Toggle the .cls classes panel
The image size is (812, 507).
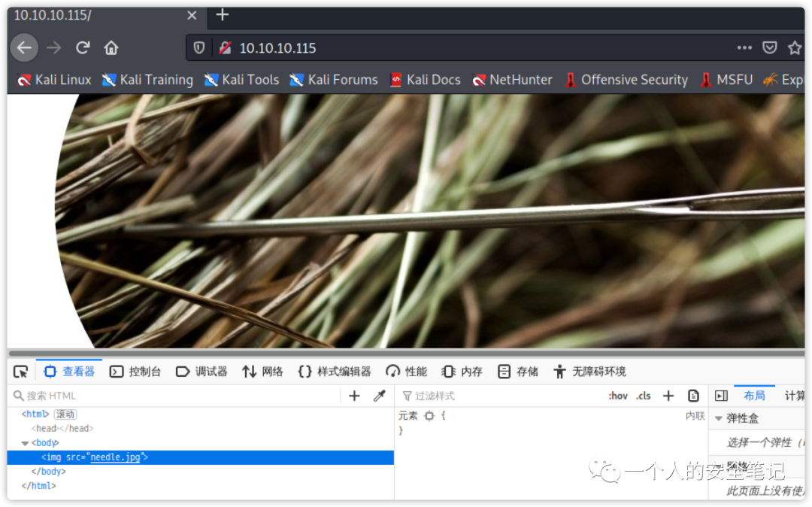point(643,396)
